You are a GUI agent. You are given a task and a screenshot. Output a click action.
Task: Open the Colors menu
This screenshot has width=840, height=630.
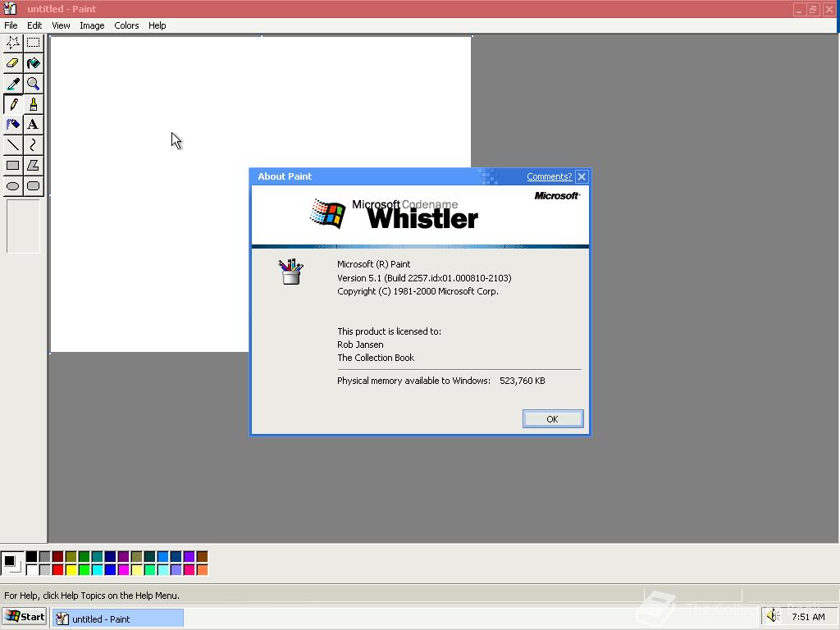point(126,25)
